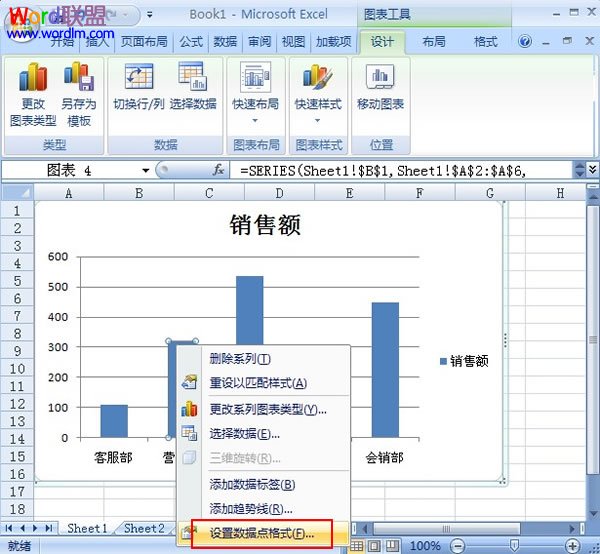Screen dimensions: 600x554
Task: Go to last sheet navigation arrow
Action: tap(49, 528)
